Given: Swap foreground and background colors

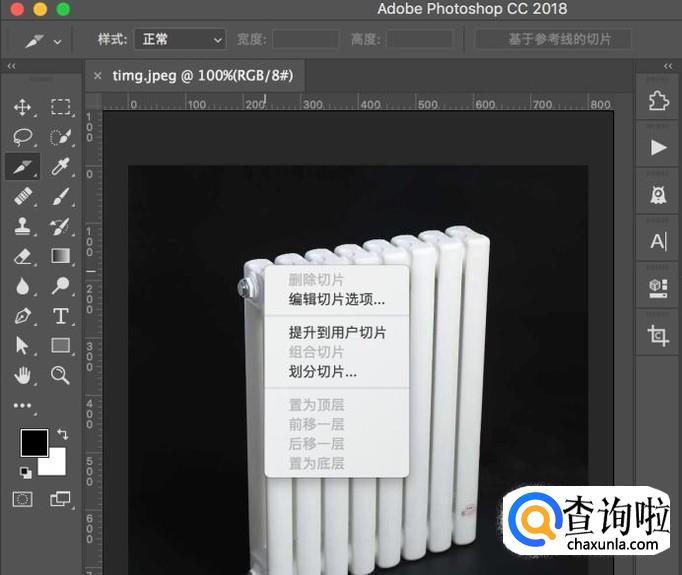Looking at the screenshot, I should pyautogui.click(x=63, y=435).
